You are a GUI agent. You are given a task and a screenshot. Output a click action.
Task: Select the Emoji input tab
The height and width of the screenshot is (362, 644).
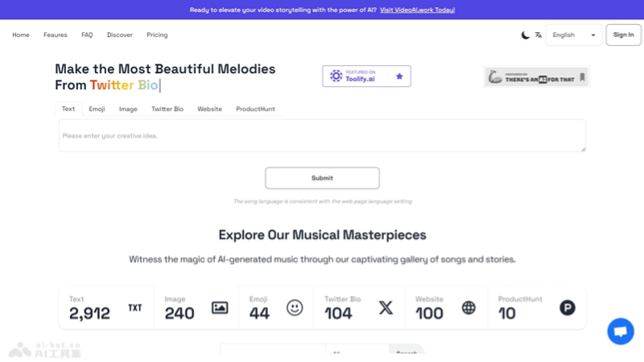tap(97, 109)
